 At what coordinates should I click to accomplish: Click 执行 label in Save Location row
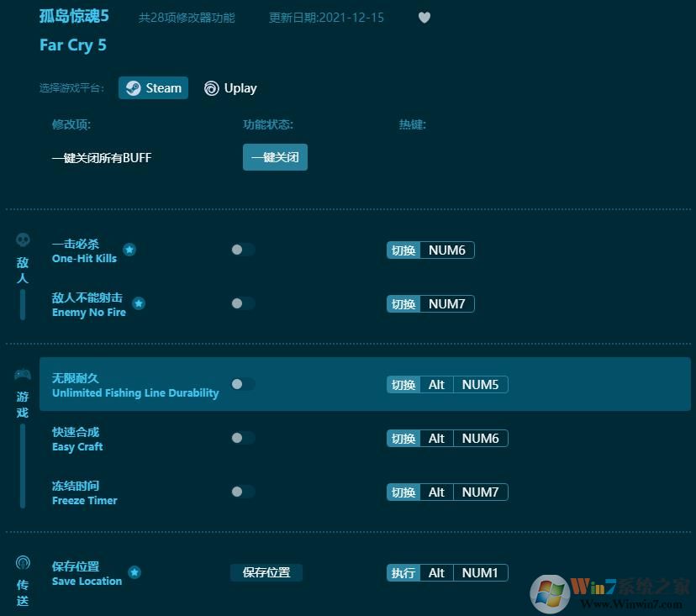click(403, 573)
